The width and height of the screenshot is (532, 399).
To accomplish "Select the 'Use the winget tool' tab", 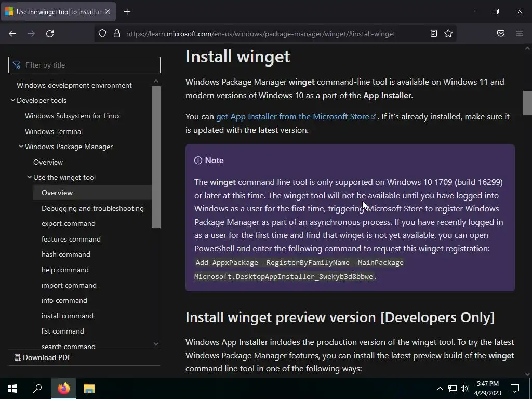I will click(59, 11).
